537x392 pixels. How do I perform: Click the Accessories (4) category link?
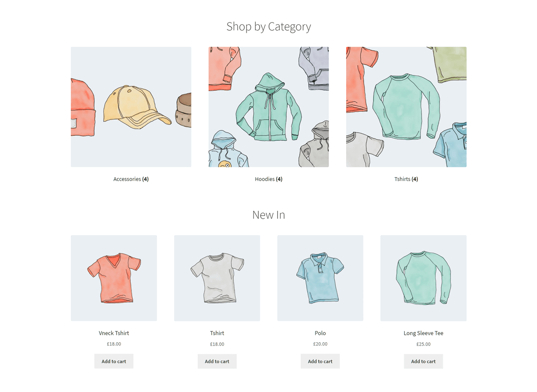pos(131,179)
